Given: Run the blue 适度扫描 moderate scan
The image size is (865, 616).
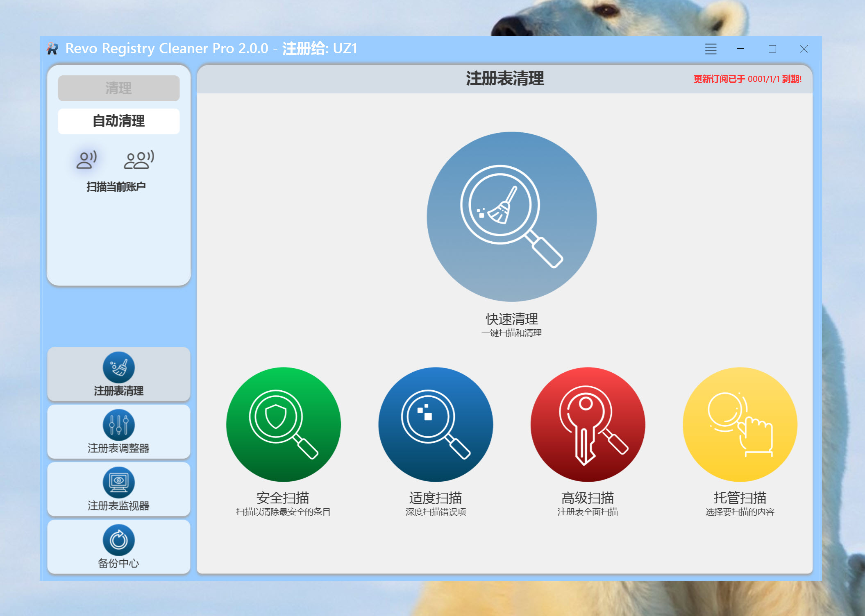Looking at the screenshot, I should click(435, 424).
